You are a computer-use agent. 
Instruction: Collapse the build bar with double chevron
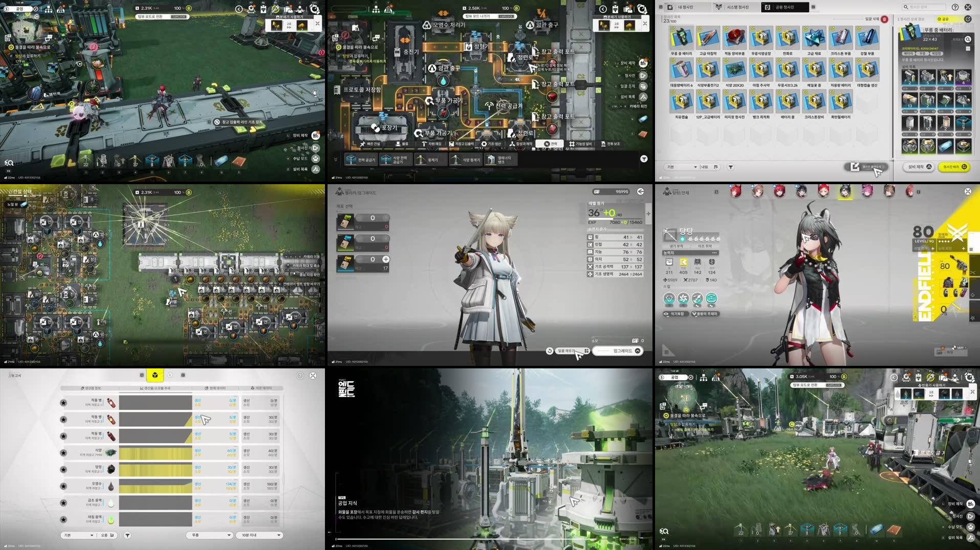point(336,159)
